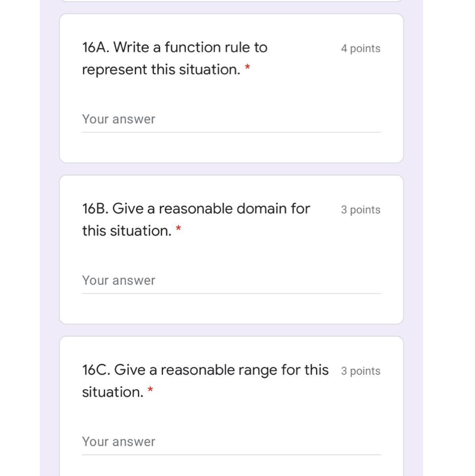This screenshot has height=476, width=475.
Task: Click the red required asterisk on 16A
Action: coord(247,67)
